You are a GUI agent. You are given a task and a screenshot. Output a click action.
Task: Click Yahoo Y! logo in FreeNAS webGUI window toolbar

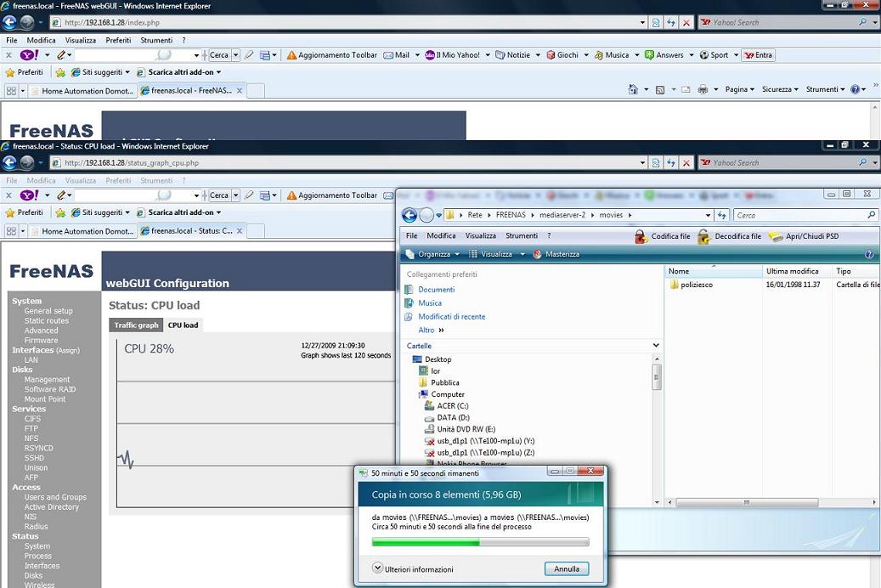pos(29,55)
